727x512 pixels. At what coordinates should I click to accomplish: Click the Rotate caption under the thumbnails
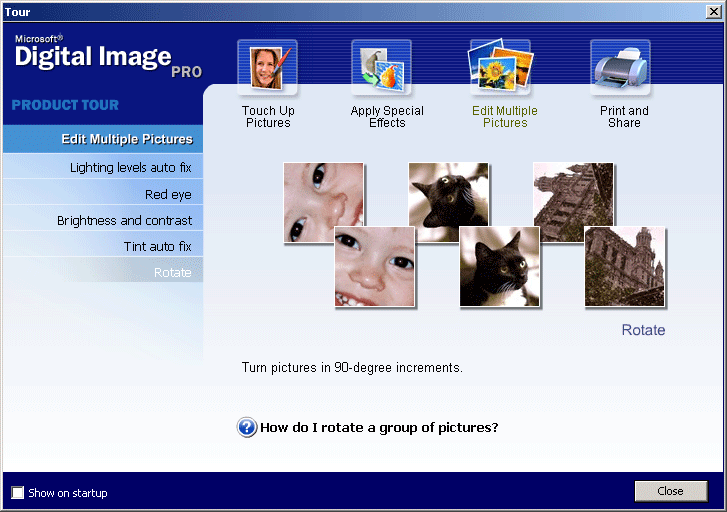(x=643, y=330)
